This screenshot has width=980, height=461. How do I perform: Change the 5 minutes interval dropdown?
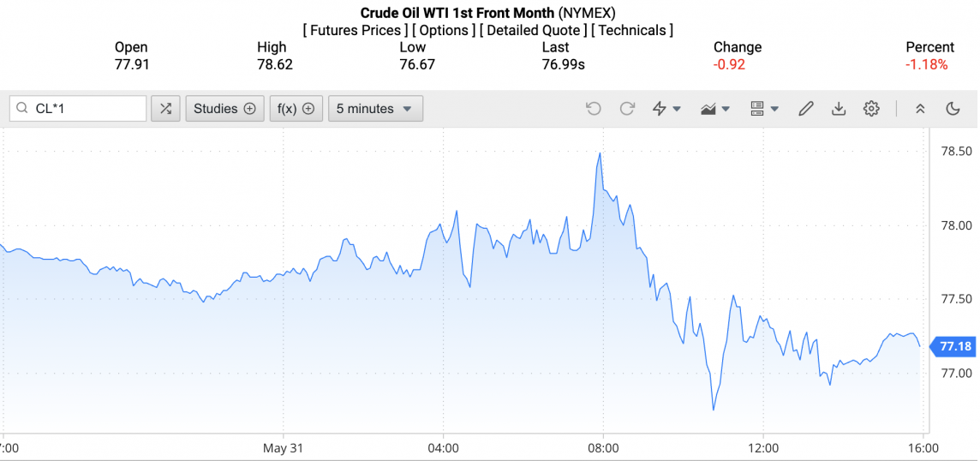(375, 109)
